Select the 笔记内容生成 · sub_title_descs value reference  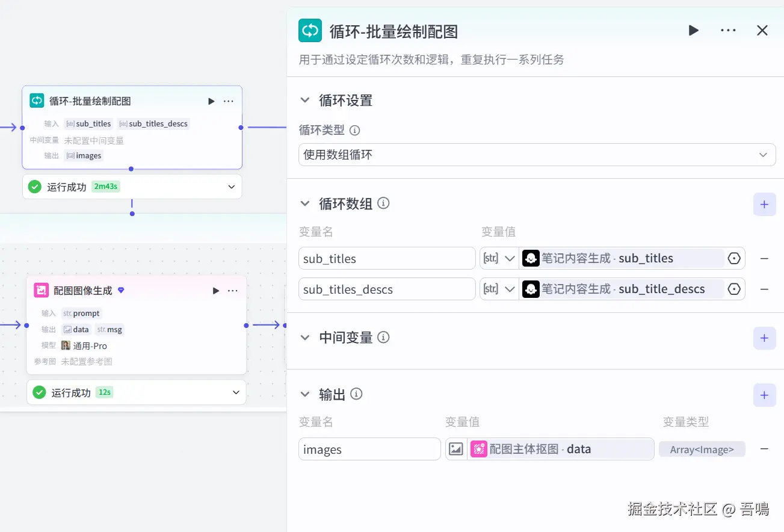point(622,289)
